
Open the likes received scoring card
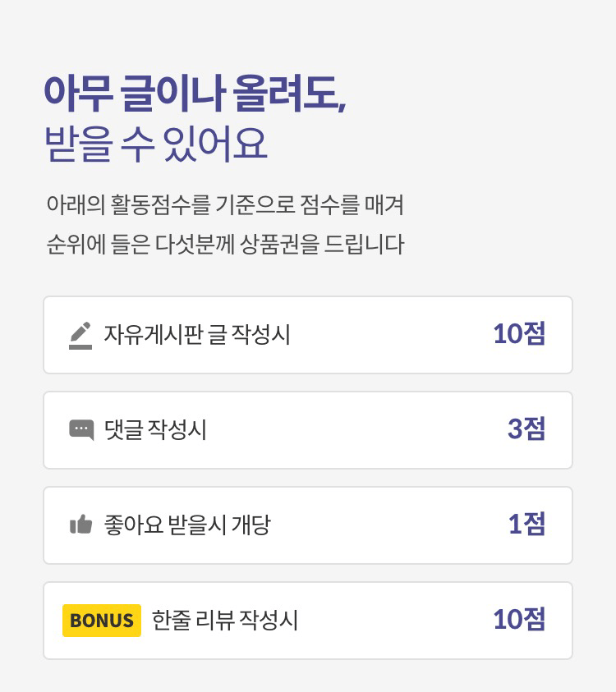pos(308,525)
